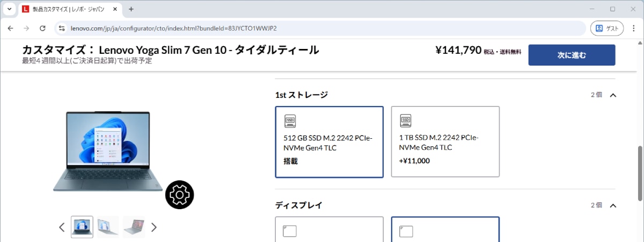Select second laptop thumbnail image

point(108,227)
